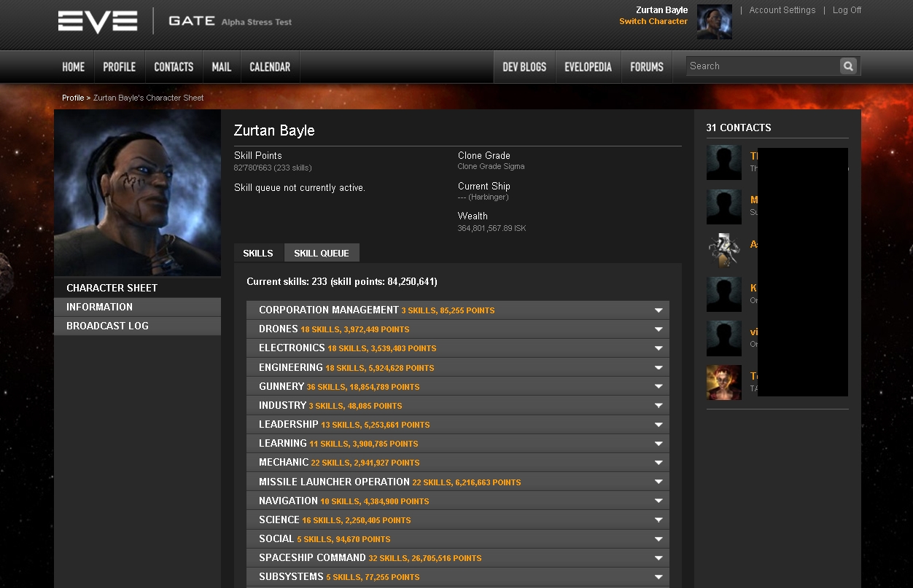Open Account Settings link

(782, 10)
